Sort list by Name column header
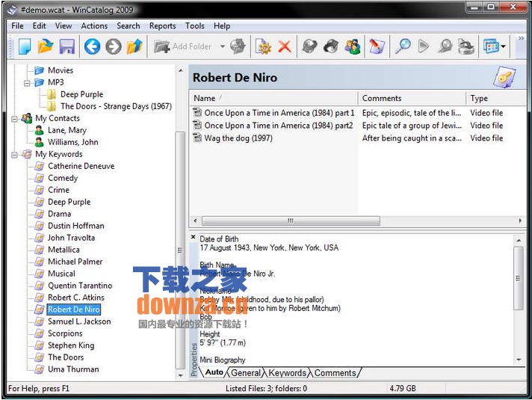This screenshot has height=400, width=532. pos(273,98)
